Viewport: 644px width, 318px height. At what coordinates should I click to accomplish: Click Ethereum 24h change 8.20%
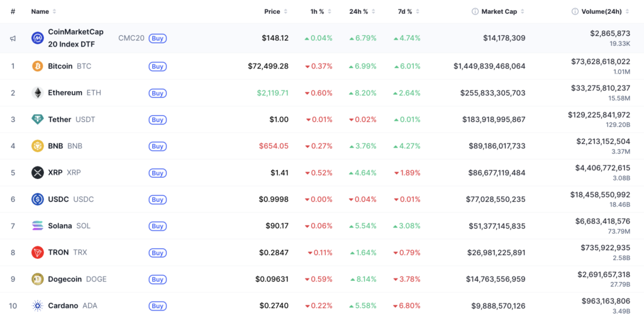click(x=363, y=93)
